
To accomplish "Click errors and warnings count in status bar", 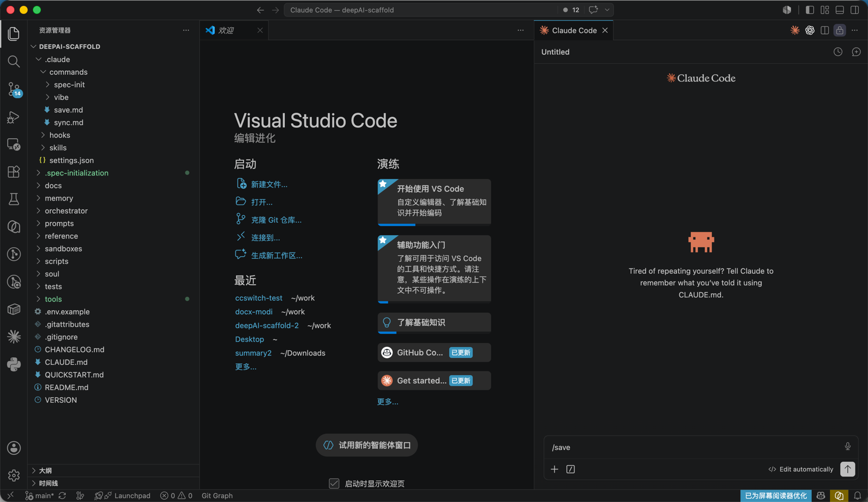I will [x=176, y=495].
